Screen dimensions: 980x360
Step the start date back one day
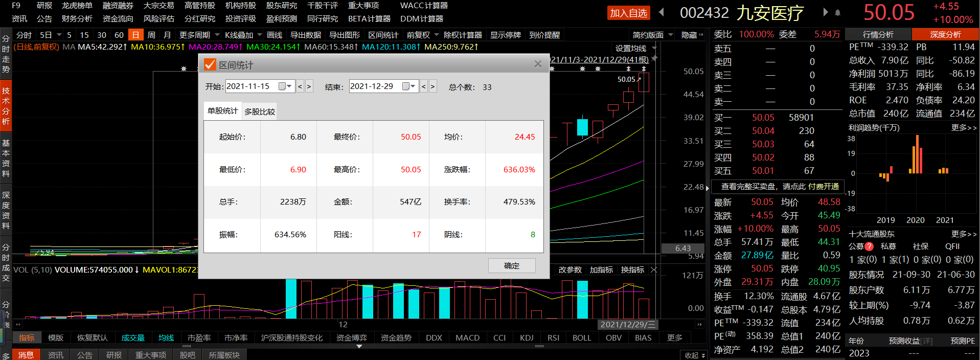coord(300,86)
